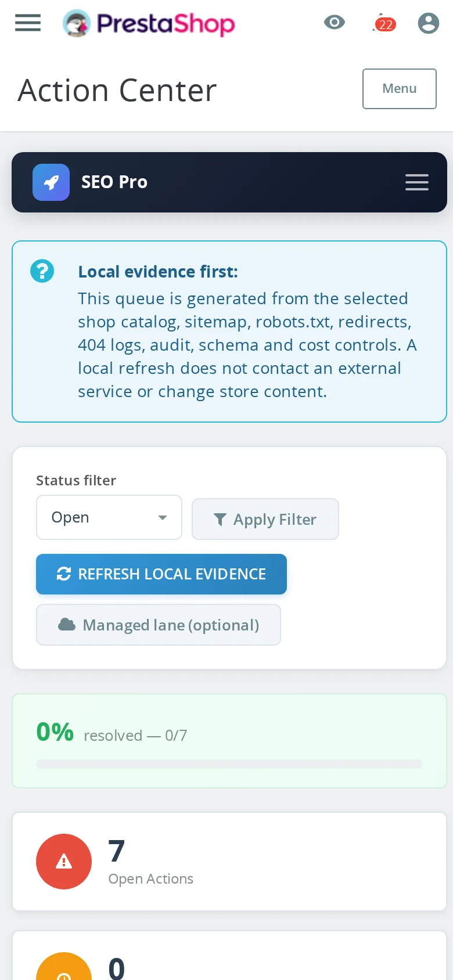
Task: Click the SEO Pro title text
Action: (x=114, y=182)
